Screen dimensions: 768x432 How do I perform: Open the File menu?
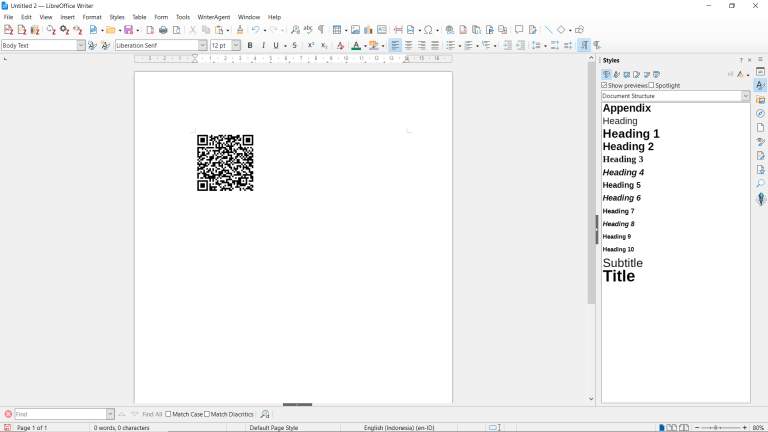point(8,17)
